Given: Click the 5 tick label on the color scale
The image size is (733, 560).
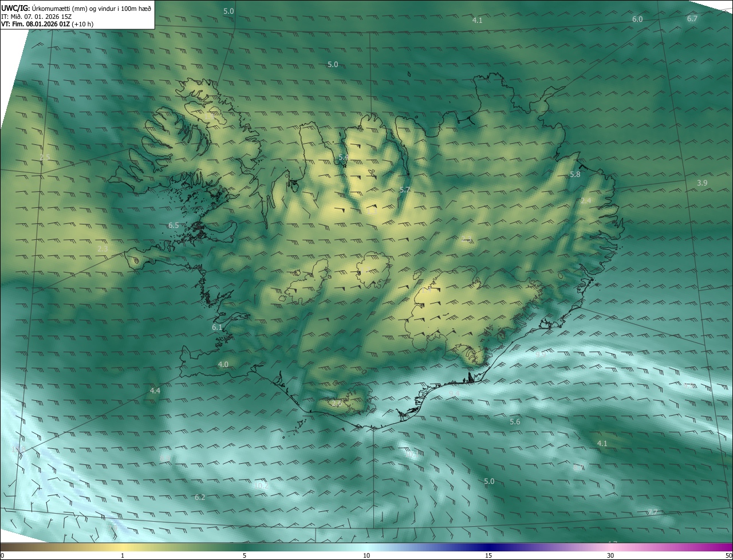Looking at the screenshot, I should pyautogui.click(x=245, y=555).
